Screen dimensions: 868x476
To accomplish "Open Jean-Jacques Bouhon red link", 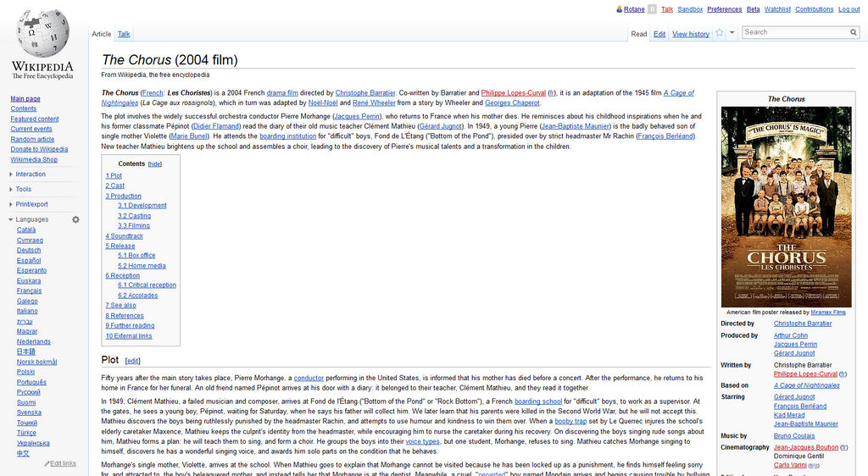I will [806, 447].
